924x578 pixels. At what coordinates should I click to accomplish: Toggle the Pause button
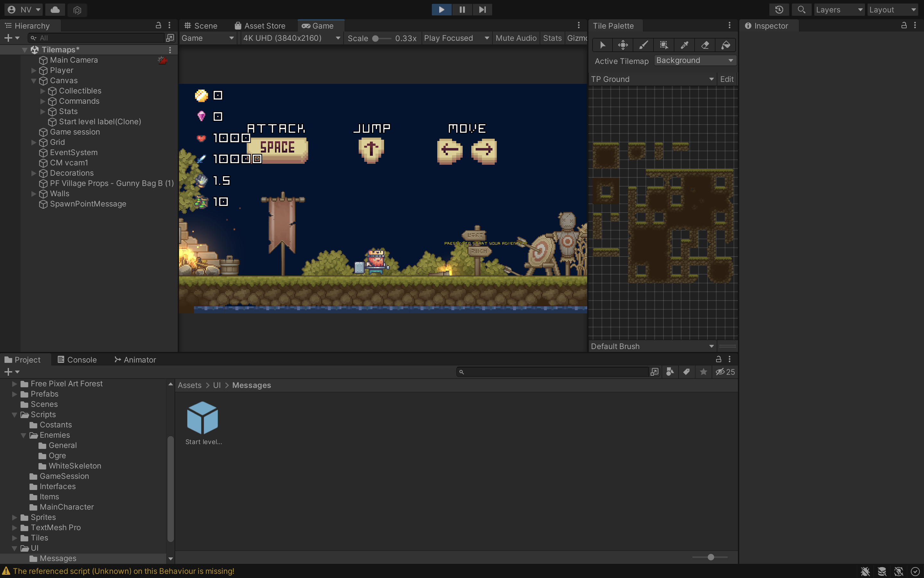click(x=462, y=10)
